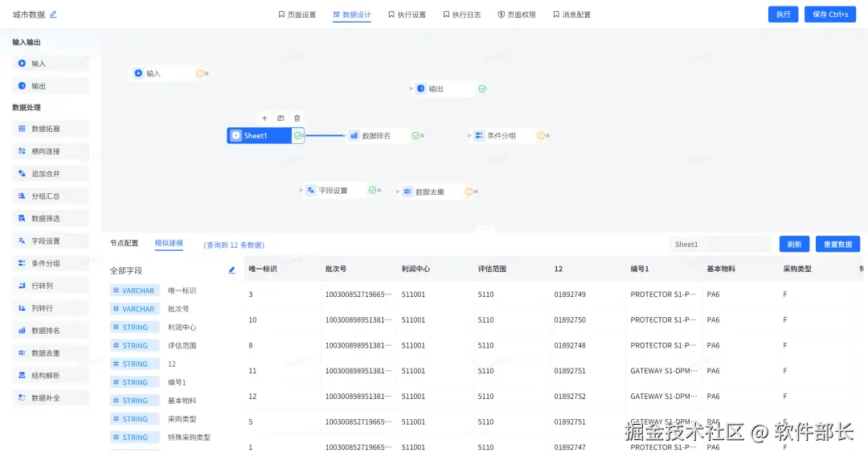Pick the 字段设置 tool in sidebar

[x=51, y=241]
